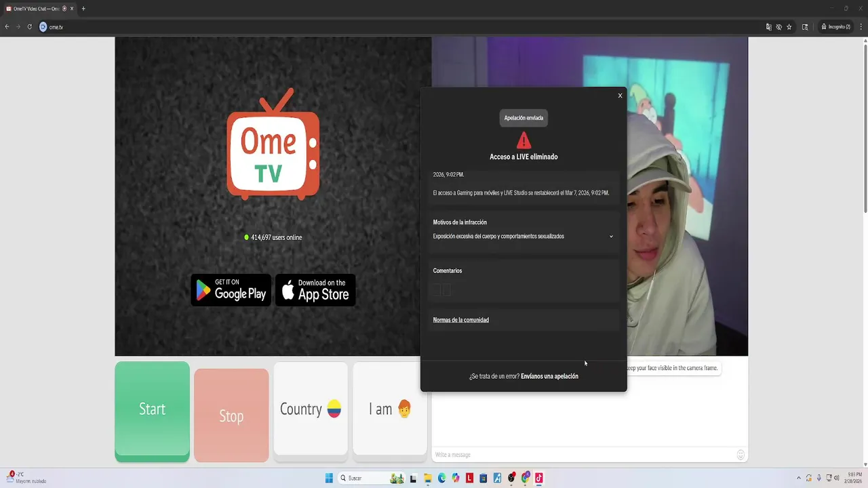The width and height of the screenshot is (868, 488).
Task: Click the keep your face visible message
Action: pos(672,368)
